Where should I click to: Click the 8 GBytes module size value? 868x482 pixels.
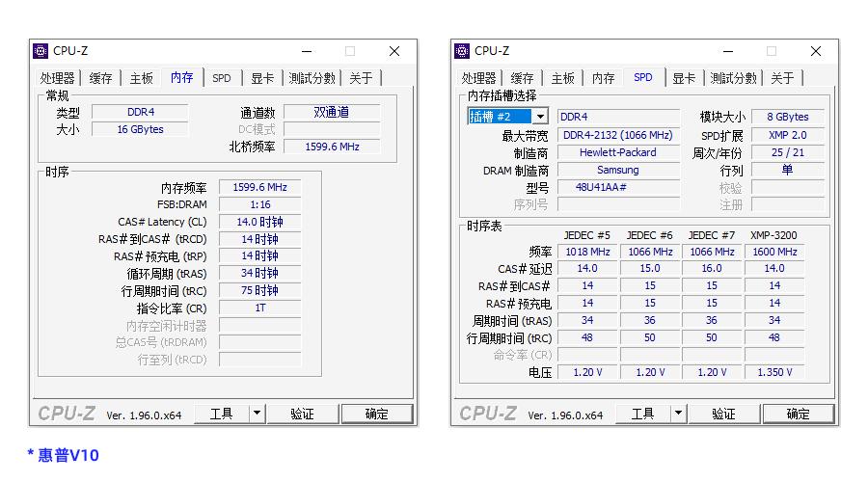tap(788, 117)
